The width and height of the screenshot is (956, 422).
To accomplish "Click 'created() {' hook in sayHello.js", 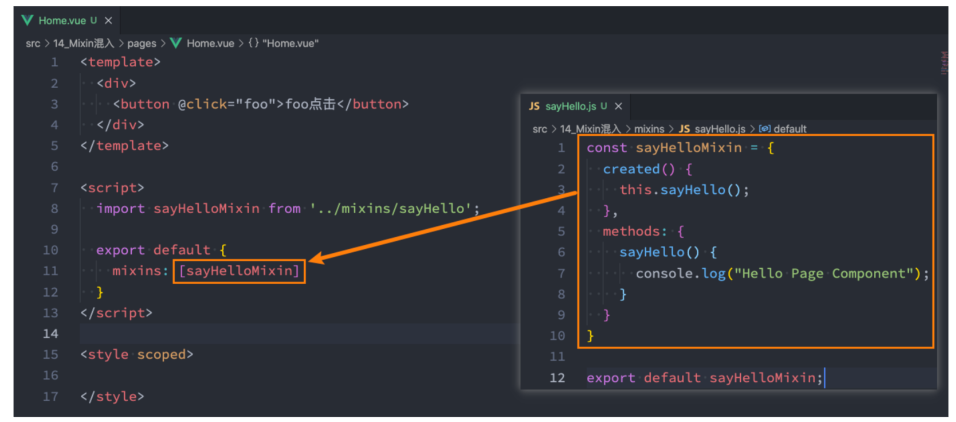I will [x=647, y=169].
